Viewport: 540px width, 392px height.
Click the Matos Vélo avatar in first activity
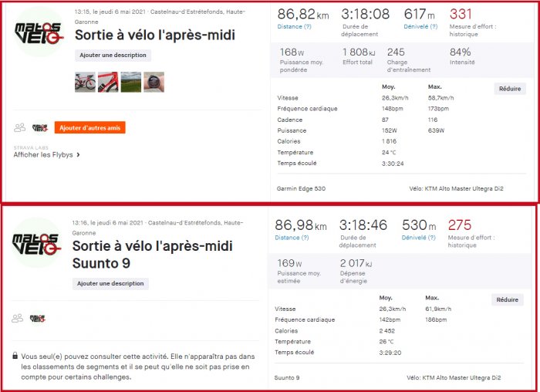39,32
